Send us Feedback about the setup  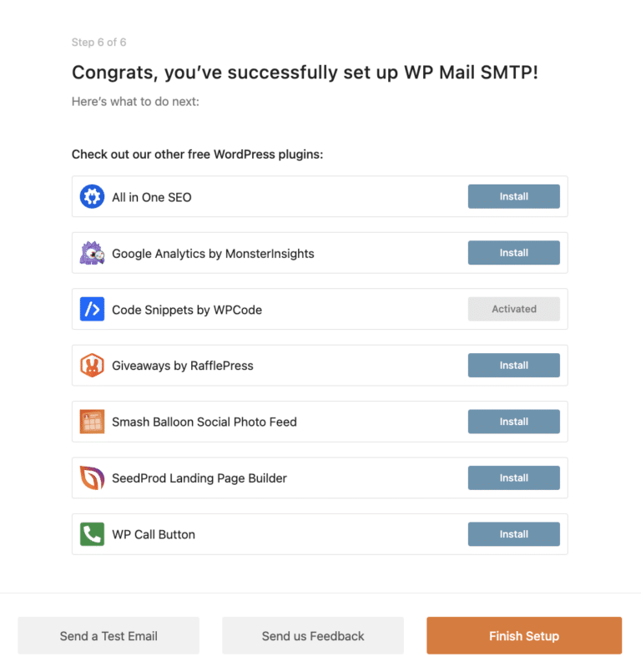coord(312,635)
